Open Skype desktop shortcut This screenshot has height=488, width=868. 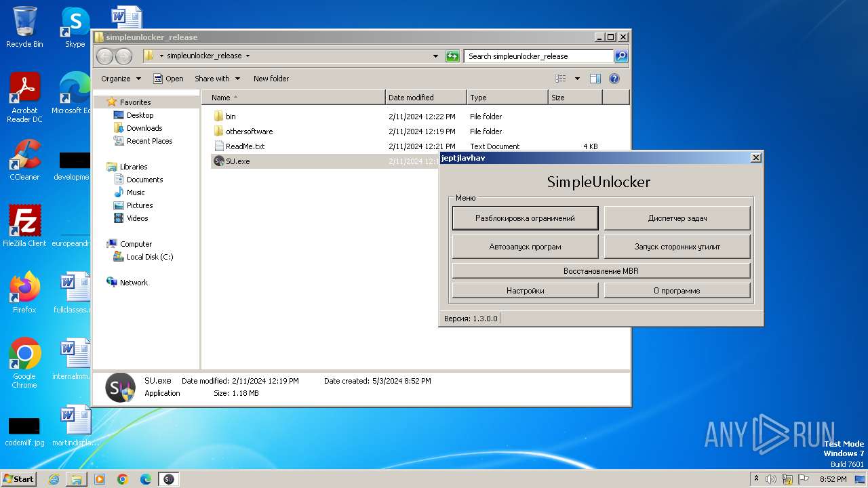(75, 27)
